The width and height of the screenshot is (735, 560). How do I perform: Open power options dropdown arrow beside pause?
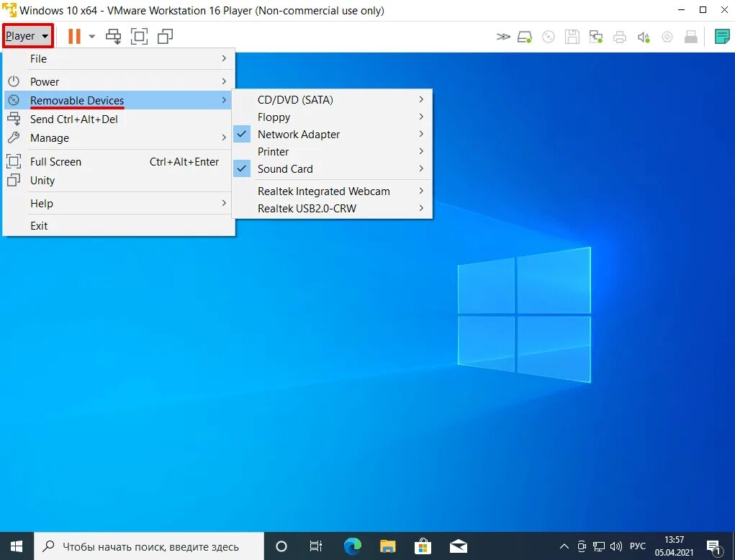[x=92, y=36]
